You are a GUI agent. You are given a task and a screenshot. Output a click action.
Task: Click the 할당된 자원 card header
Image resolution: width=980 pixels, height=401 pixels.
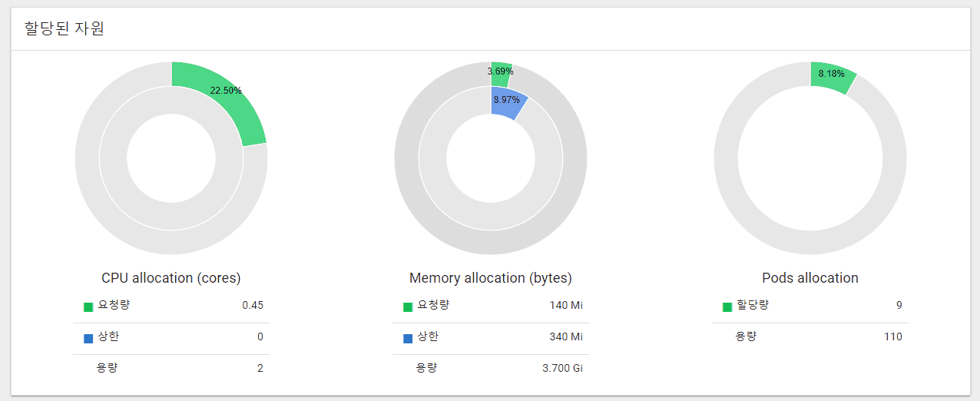65,29
